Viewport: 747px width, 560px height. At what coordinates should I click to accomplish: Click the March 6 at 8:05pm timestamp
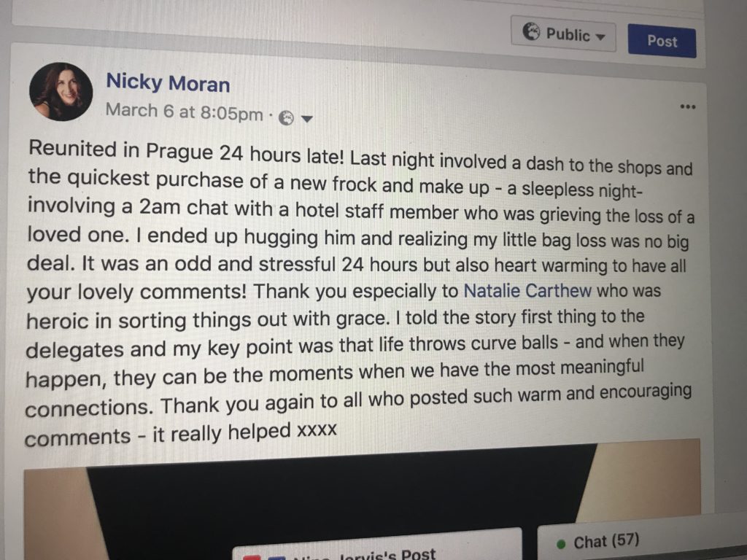point(184,112)
